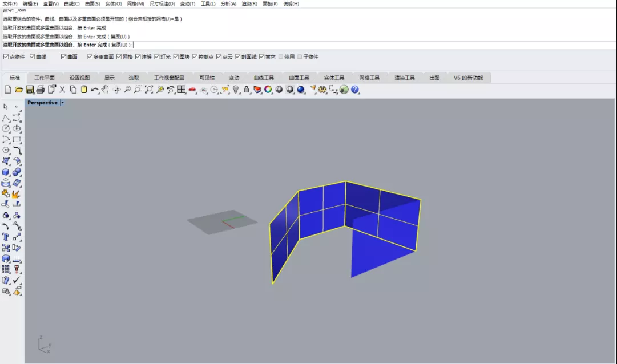Click the Zoom Extents icon
This screenshot has height=364, width=617.
click(x=149, y=90)
